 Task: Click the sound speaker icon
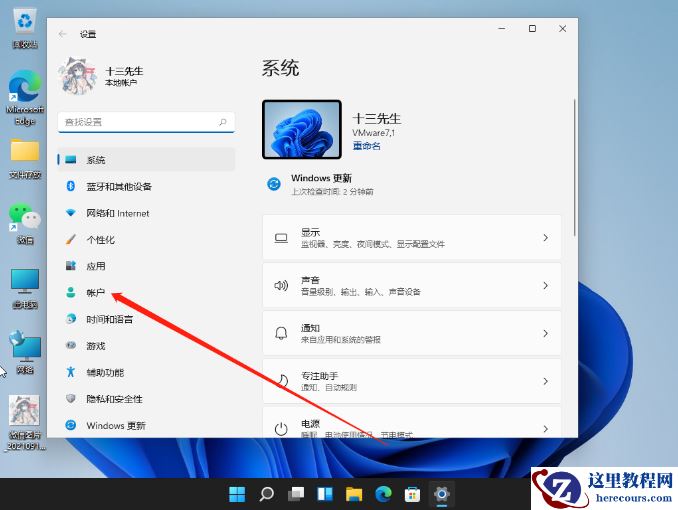pyautogui.click(x=281, y=285)
